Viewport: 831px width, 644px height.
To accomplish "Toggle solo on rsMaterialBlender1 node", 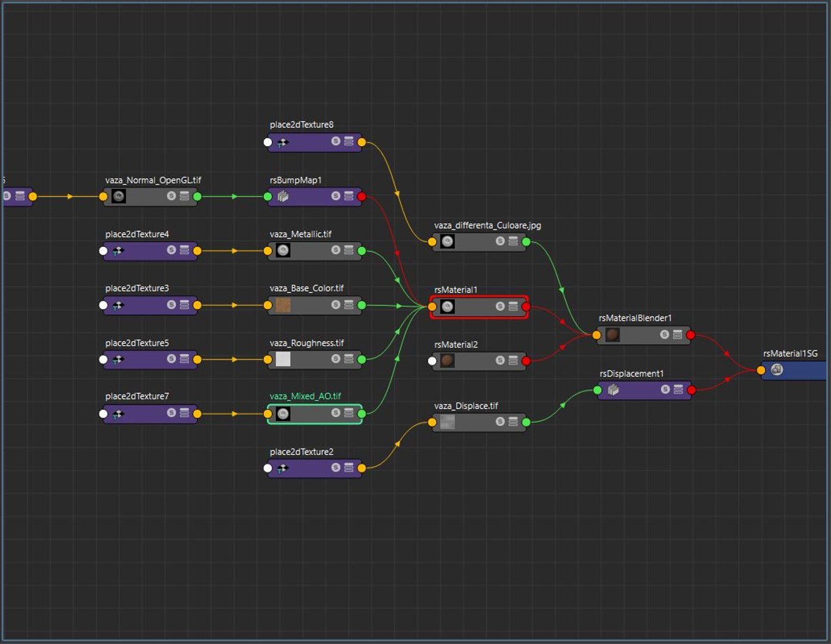I will click(665, 335).
